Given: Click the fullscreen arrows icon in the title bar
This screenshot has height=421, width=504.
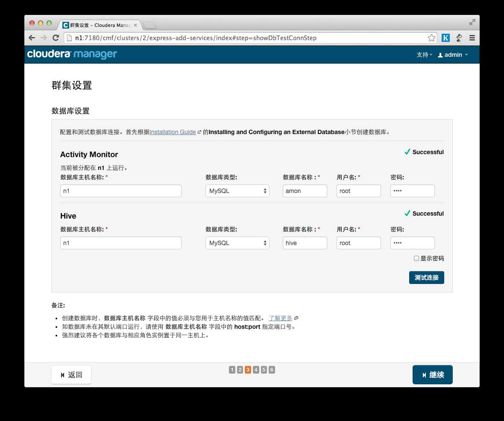Looking at the screenshot, I should tap(472, 22).
